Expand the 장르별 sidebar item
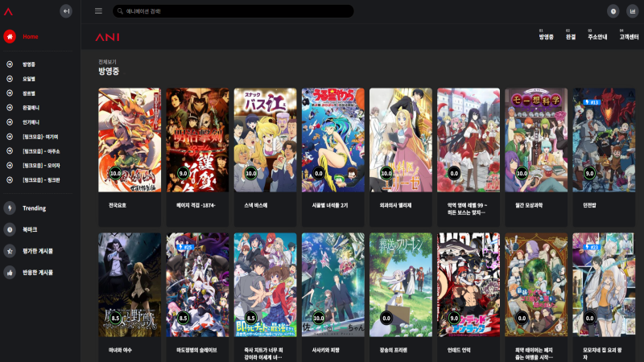644x362 pixels. click(29, 93)
